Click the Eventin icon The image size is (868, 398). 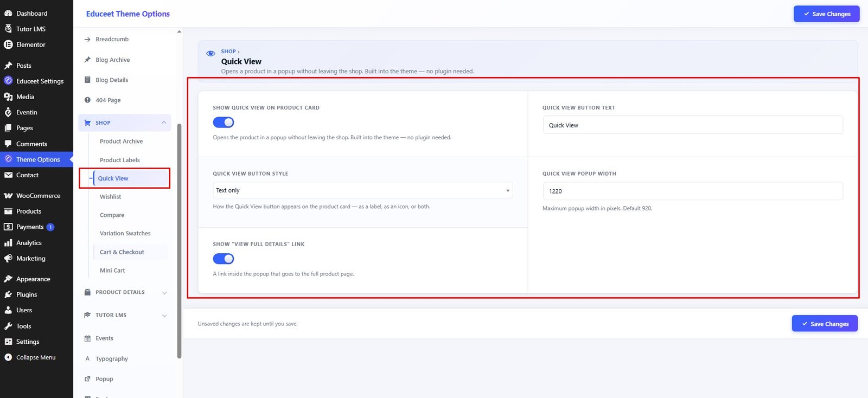[x=8, y=112]
